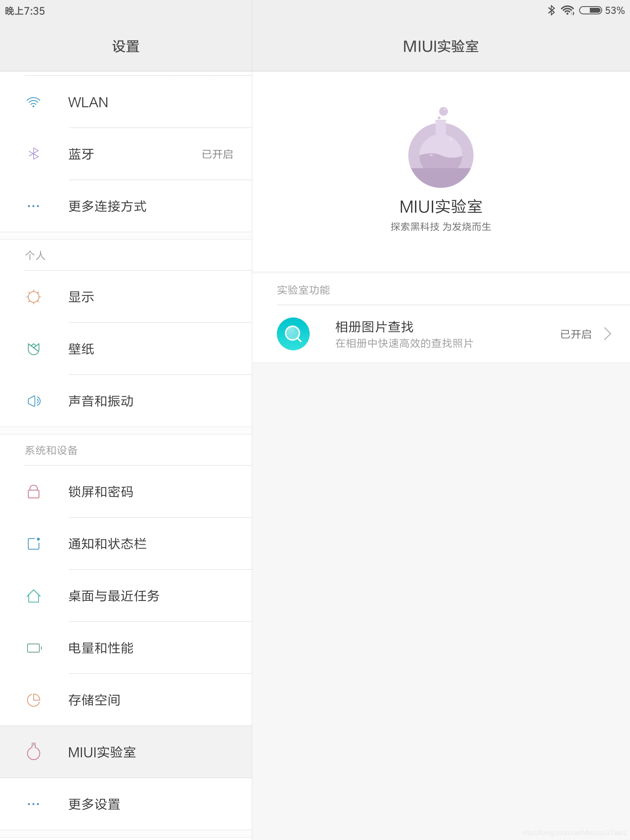Tap the speaker icon for 声音和振动

click(34, 401)
